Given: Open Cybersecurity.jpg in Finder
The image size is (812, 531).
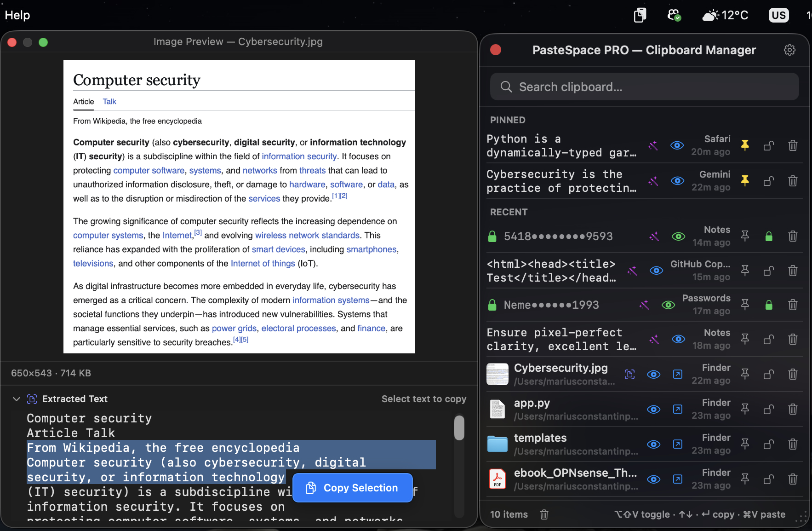Looking at the screenshot, I should pyautogui.click(x=677, y=374).
